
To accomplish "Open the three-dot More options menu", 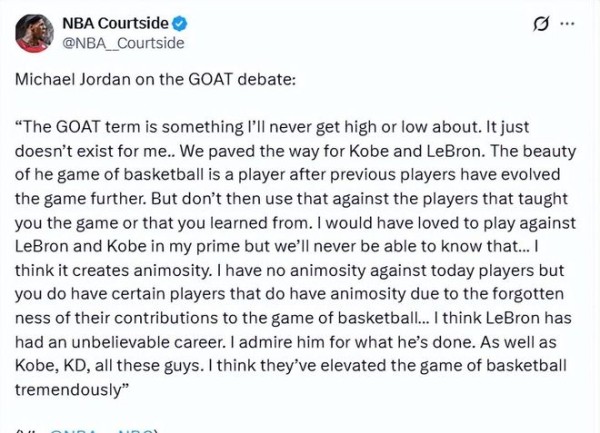I will point(567,24).
